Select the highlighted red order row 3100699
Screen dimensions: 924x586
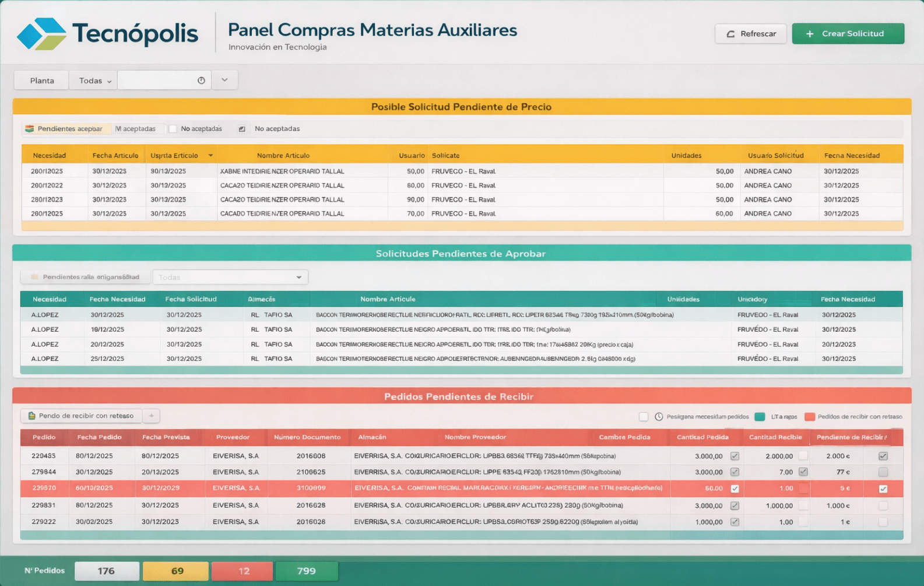tap(462, 489)
